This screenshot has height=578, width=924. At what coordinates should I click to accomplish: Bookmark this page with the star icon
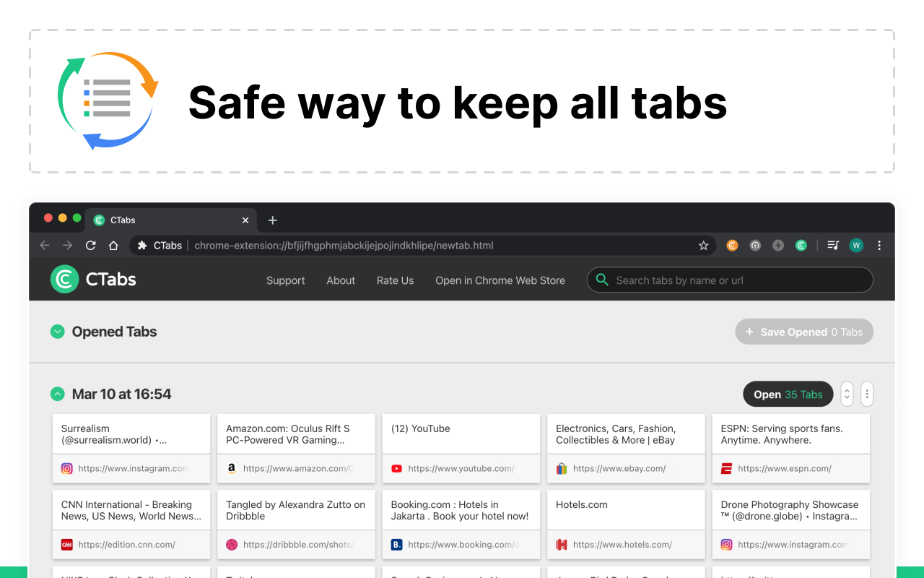tap(704, 246)
